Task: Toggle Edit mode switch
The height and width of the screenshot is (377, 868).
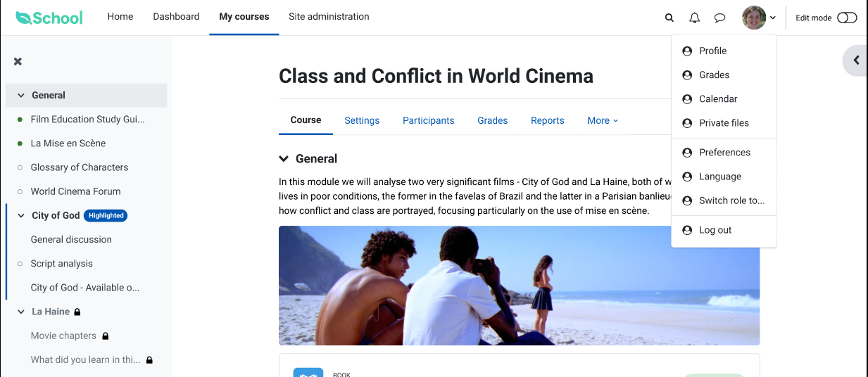Action: (847, 18)
